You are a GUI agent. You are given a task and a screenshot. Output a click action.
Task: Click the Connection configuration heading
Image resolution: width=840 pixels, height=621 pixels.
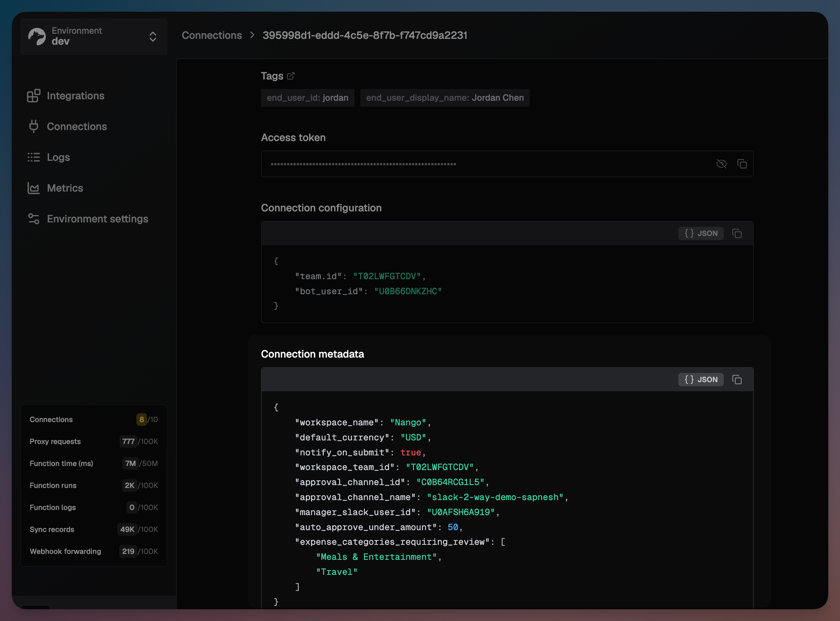[321, 208]
